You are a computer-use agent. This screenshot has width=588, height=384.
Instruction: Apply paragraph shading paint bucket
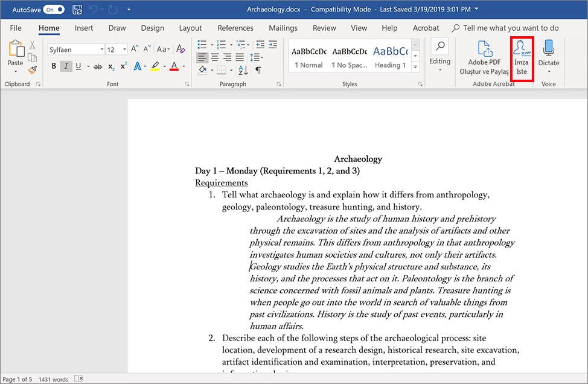(203, 70)
